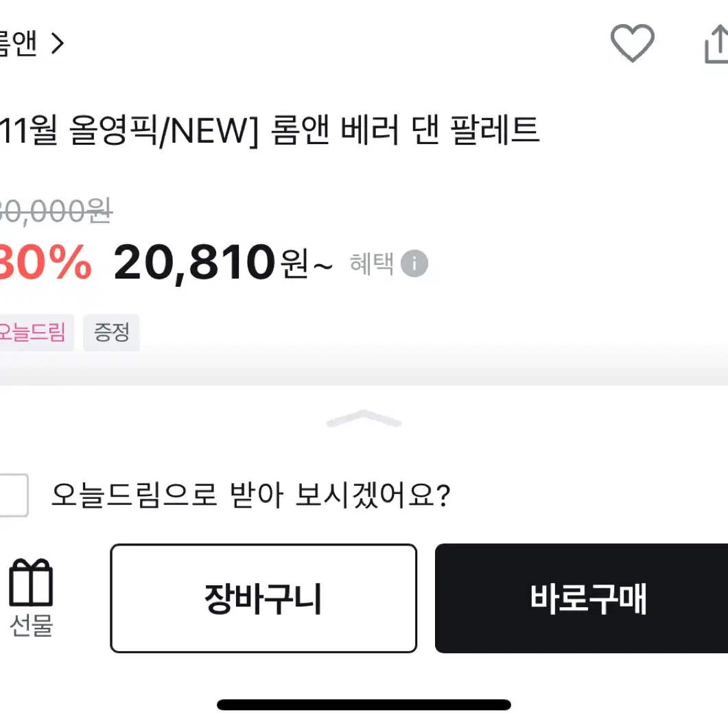728x728 pixels.
Task: Add to cart with the 장바구니 button
Action: tap(263, 598)
